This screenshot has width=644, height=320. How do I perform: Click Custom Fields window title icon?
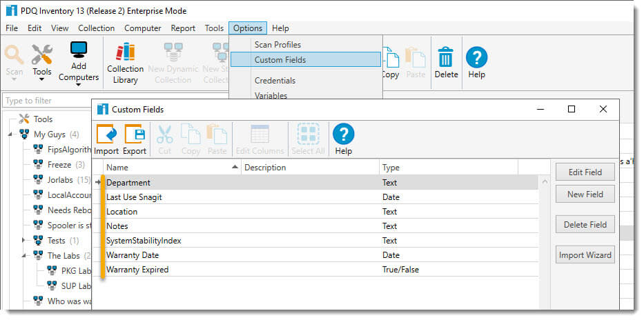[x=103, y=109]
